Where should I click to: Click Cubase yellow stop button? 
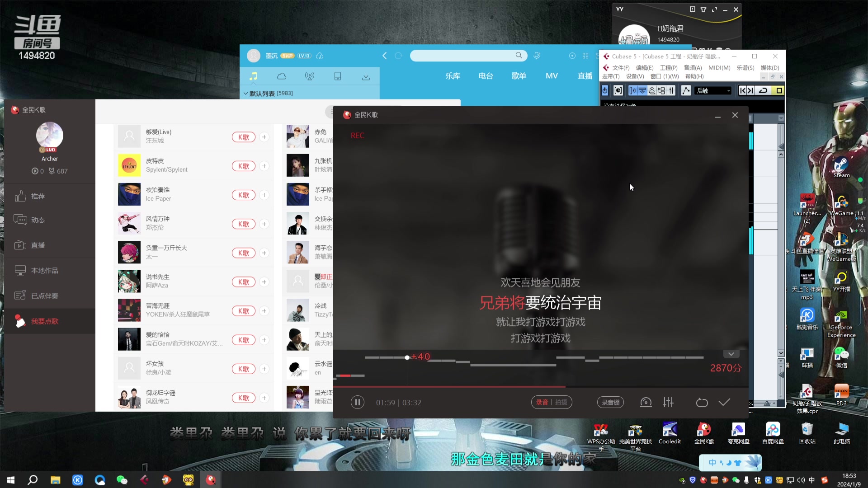pyautogui.click(x=779, y=90)
